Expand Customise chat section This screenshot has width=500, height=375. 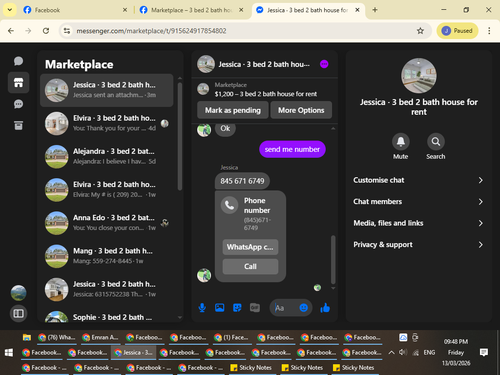pyautogui.click(x=419, y=180)
